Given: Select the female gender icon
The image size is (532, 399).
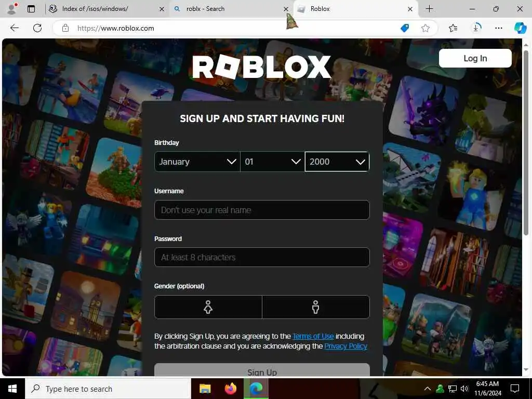Looking at the screenshot, I should 208,307.
